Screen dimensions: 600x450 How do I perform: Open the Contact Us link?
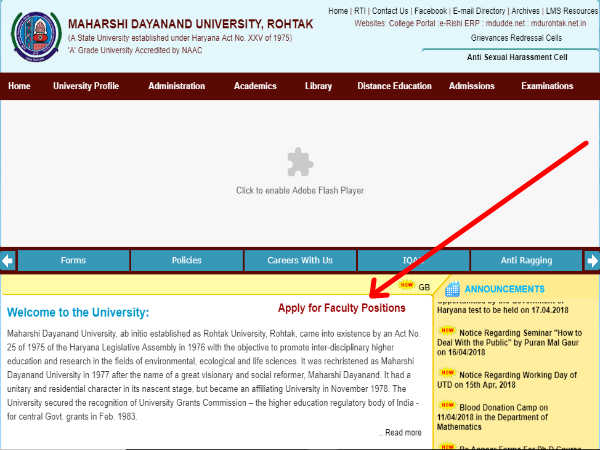click(390, 11)
